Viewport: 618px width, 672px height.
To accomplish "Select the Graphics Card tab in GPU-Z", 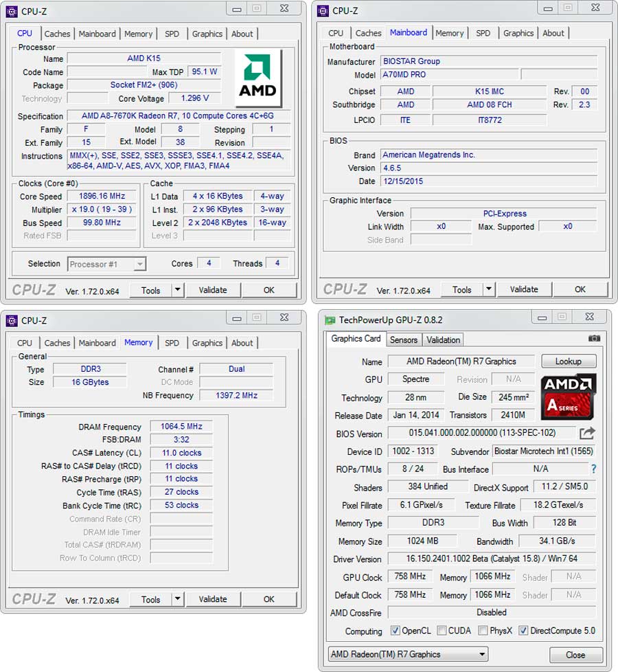I will coord(356,339).
